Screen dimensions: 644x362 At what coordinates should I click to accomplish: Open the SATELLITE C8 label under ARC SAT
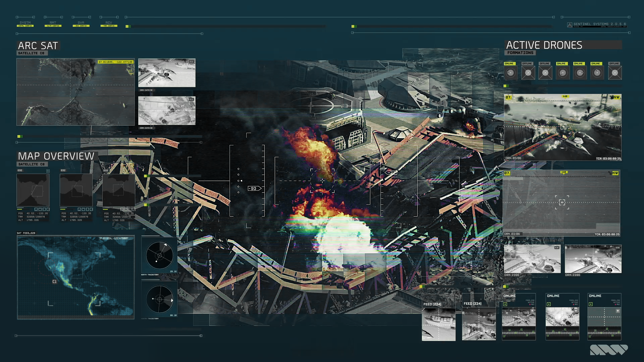(32, 53)
